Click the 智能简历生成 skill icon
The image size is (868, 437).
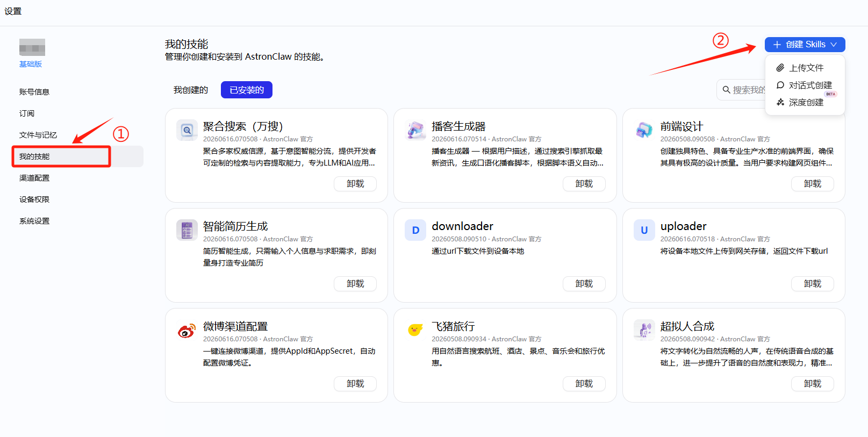pos(187,230)
